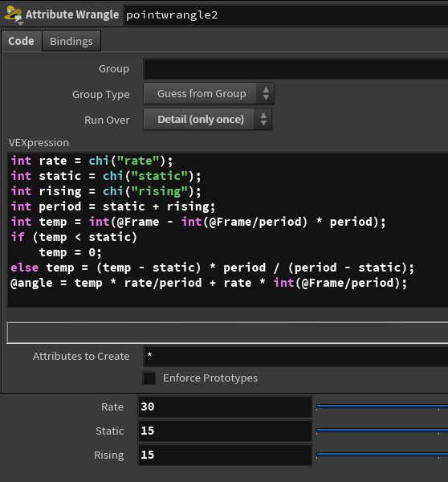Adjust the Rate slider track
This screenshot has width=448, height=482.
click(x=382, y=406)
